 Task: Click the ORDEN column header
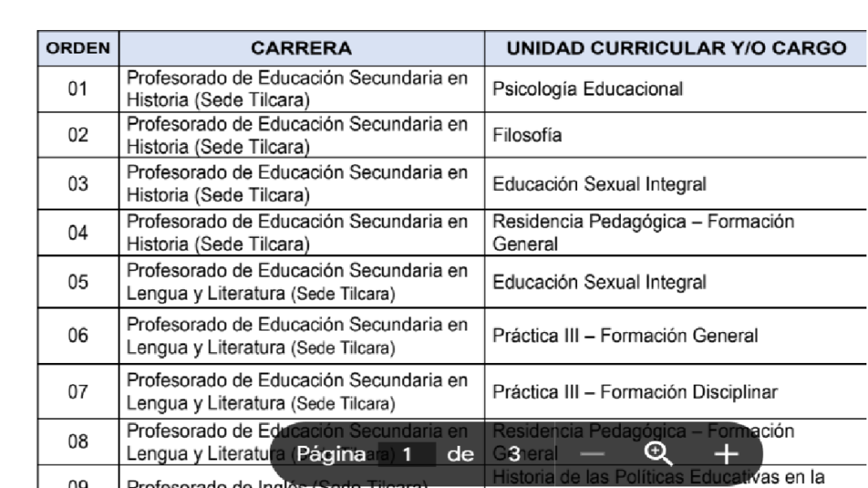tap(78, 49)
